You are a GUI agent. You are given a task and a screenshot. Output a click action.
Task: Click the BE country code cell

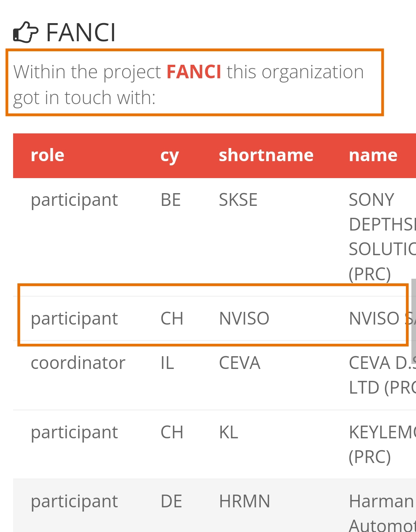tap(171, 200)
